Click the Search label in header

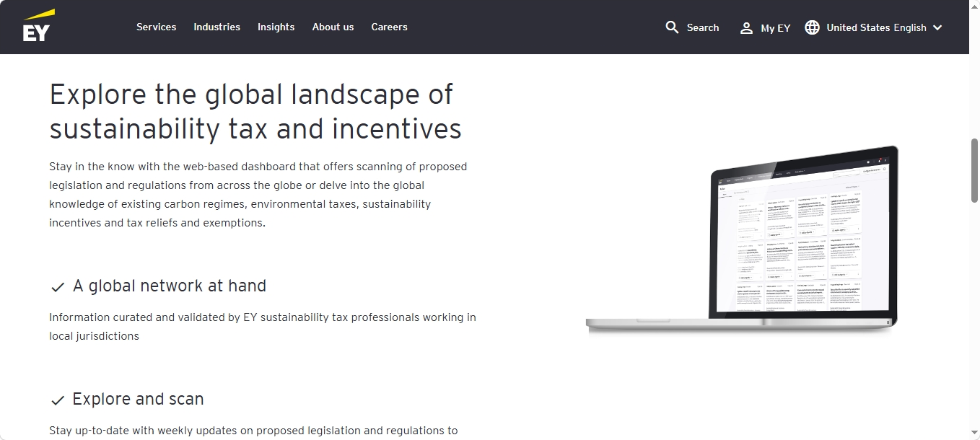point(703,27)
